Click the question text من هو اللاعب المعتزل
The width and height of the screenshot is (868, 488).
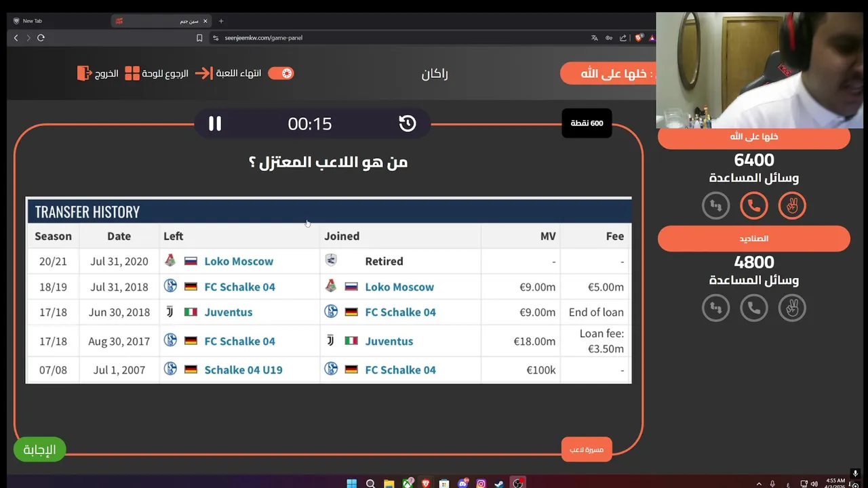click(328, 163)
